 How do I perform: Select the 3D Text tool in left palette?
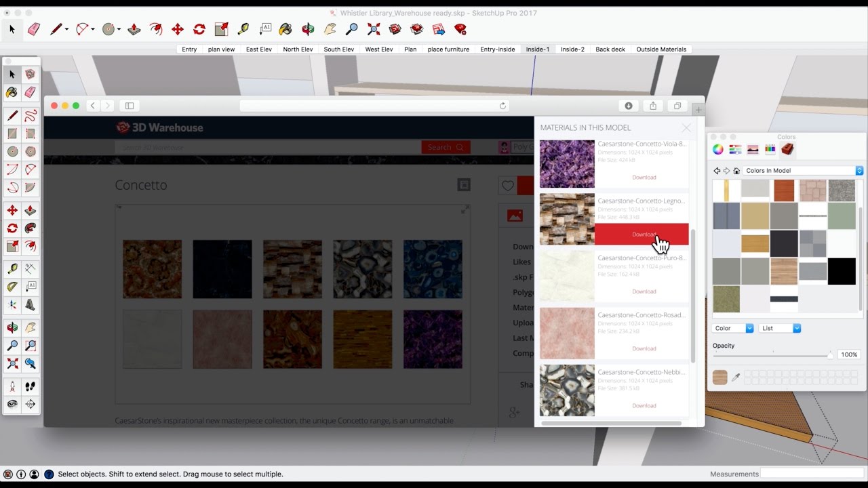[30, 305]
